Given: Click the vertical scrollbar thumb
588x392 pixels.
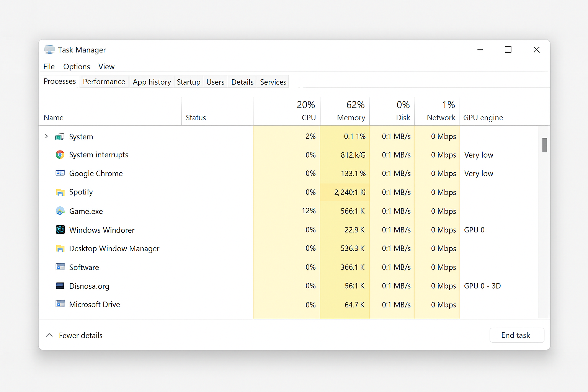Looking at the screenshot, I should [x=544, y=145].
